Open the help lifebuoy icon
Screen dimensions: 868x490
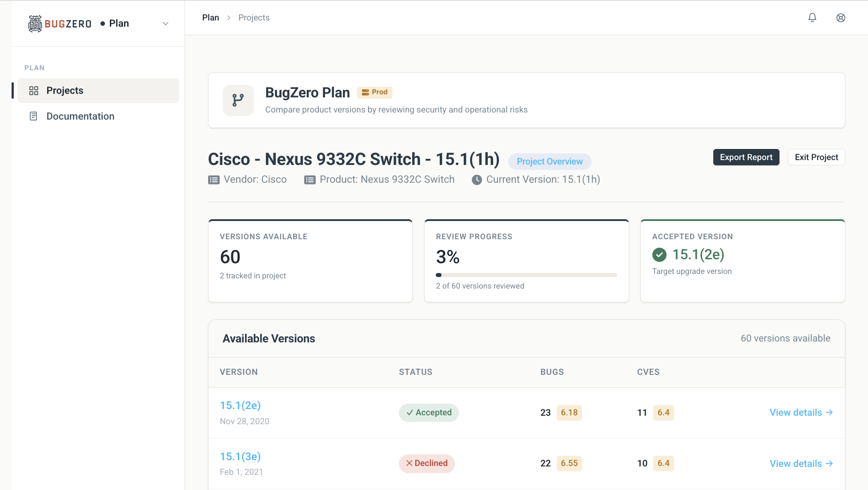pos(841,18)
